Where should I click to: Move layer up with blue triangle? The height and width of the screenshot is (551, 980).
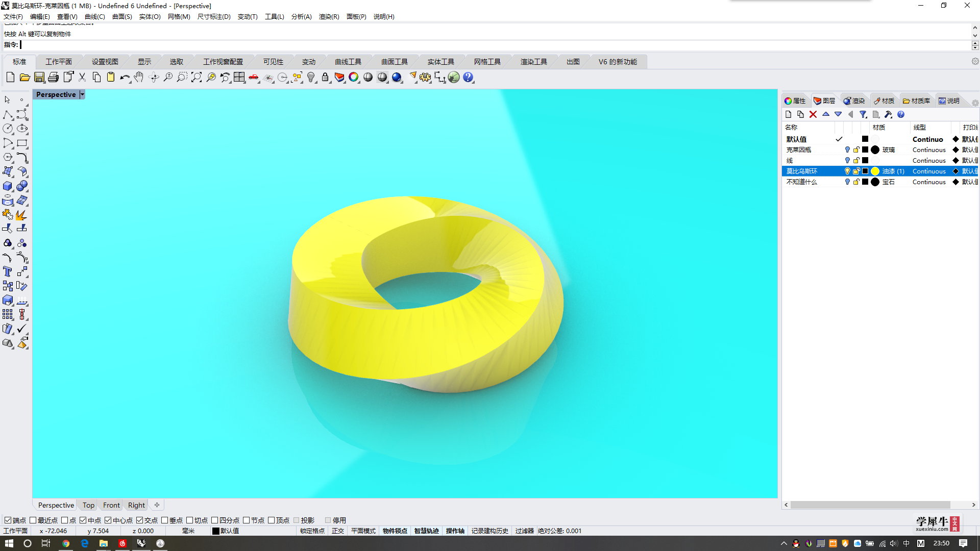tap(826, 114)
